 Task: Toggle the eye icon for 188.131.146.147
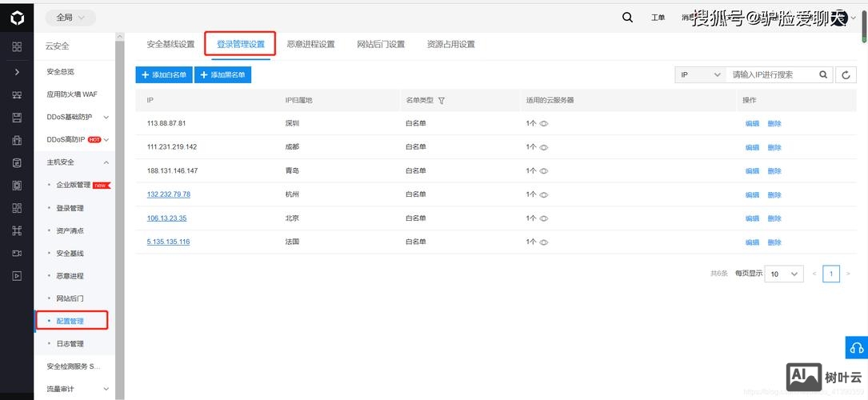(544, 171)
